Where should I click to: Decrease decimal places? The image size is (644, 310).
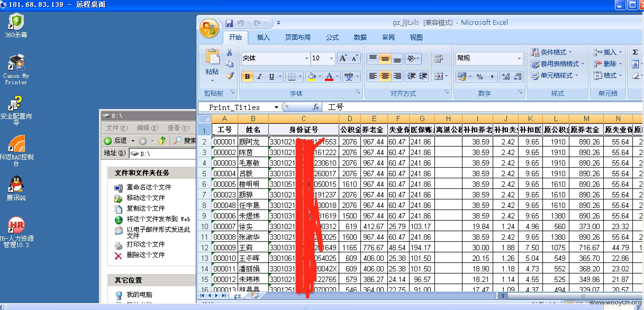[518, 77]
